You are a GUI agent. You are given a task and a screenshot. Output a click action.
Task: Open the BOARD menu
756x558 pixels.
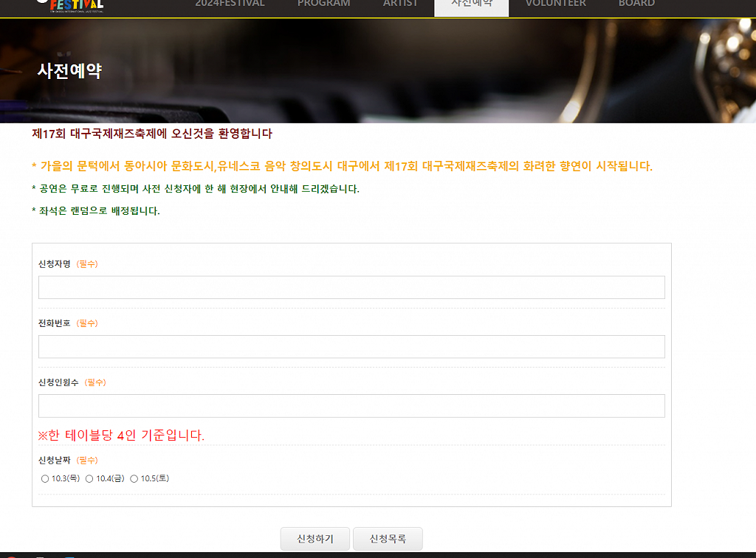(636, 4)
